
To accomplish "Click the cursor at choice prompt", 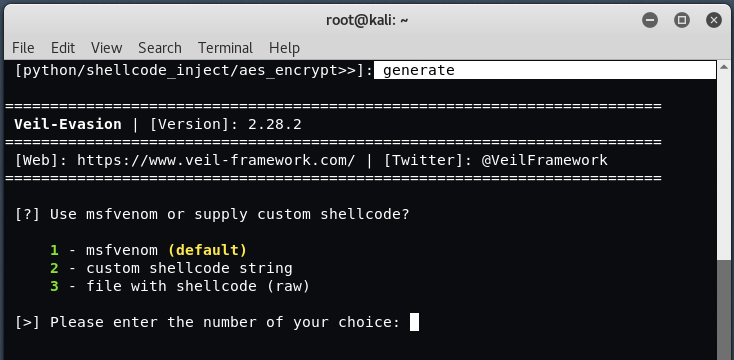I will click(x=414, y=322).
